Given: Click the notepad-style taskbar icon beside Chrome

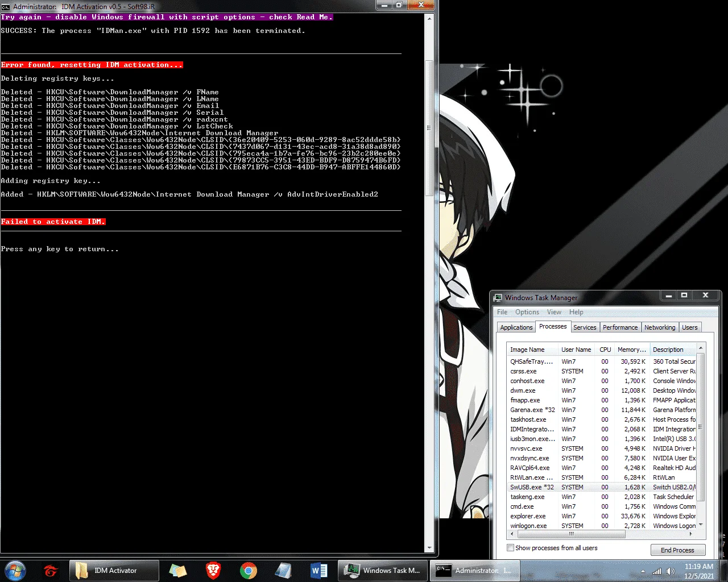Looking at the screenshot, I should point(283,570).
